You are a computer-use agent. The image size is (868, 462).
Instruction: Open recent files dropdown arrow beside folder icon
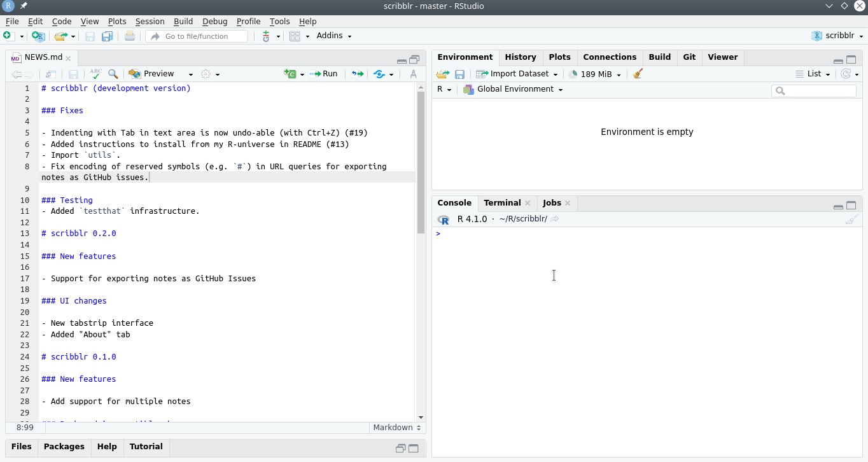pyautogui.click(x=73, y=37)
